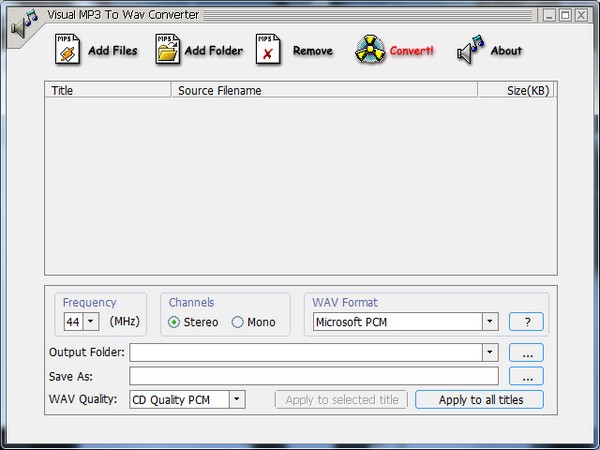
Task: Click inside the Save As text field
Action: 313,376
